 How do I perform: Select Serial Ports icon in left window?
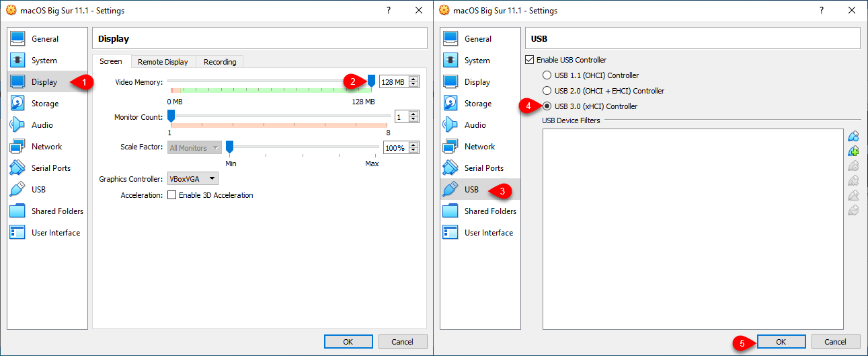tap(17, 168)
